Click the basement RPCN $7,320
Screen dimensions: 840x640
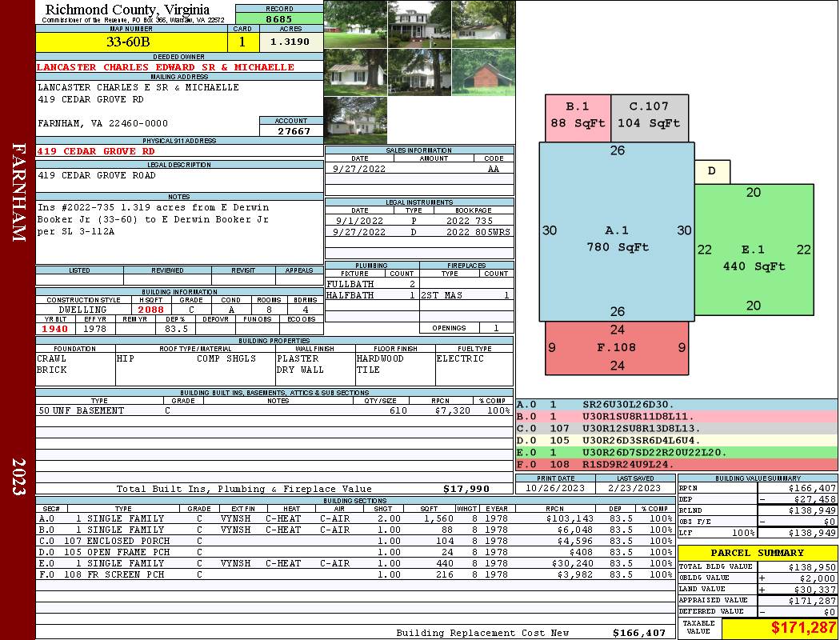click(453, 410)
